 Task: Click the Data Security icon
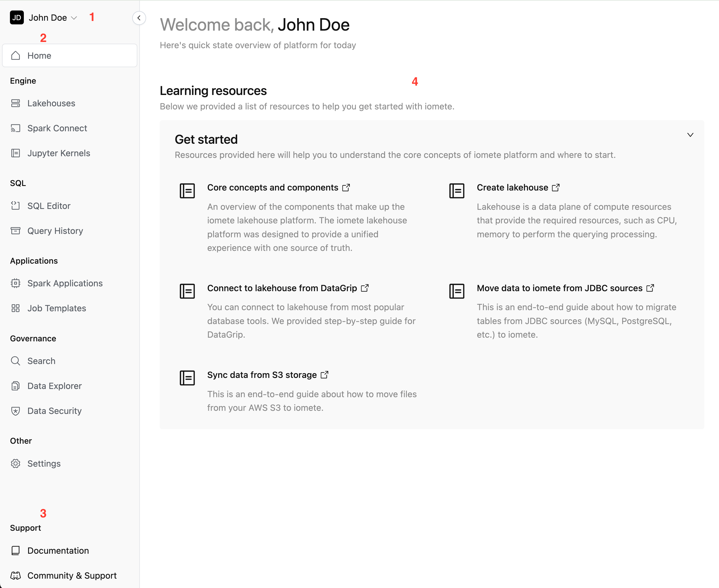(x=17, y=411)
